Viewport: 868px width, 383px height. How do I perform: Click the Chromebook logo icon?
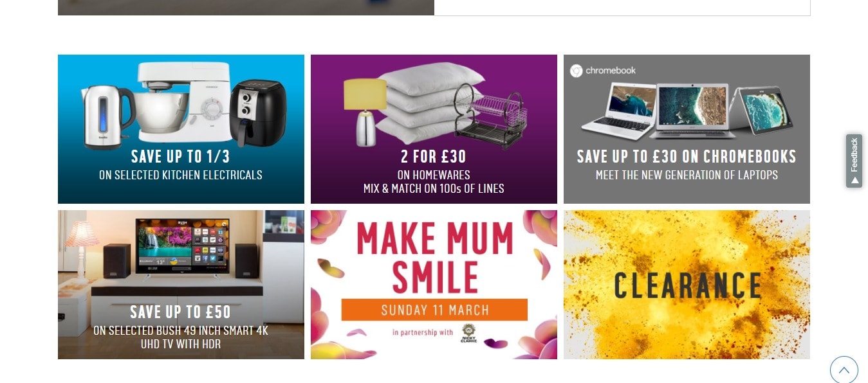tap(577, 71)
